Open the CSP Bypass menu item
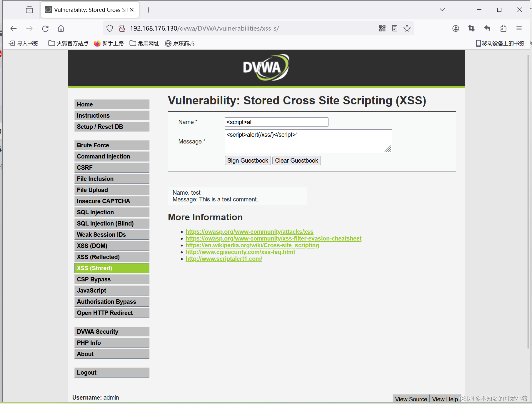Screen dimensions: 532x404 click(112, 279)
